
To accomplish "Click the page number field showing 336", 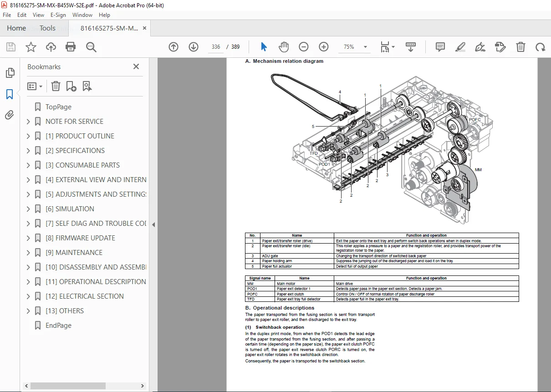I will tap(216, 47).
